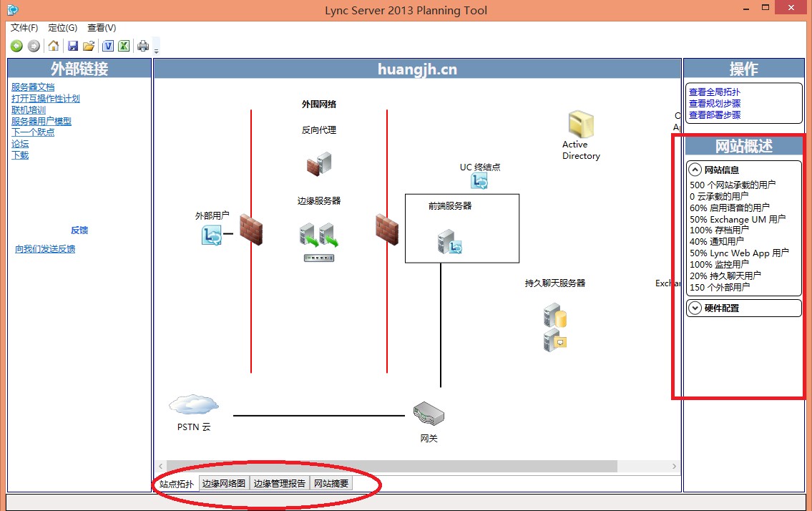Click 查看全局拓扑 action link
The image size is (812, 511).
coord(715,92)
